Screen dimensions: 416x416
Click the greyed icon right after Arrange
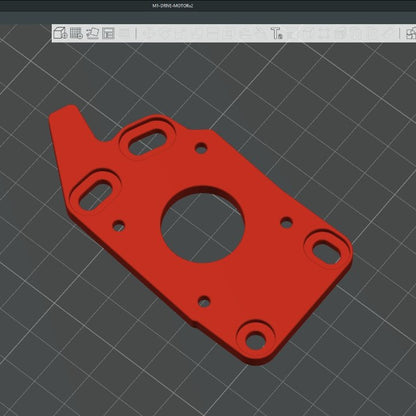pos(125,33)
